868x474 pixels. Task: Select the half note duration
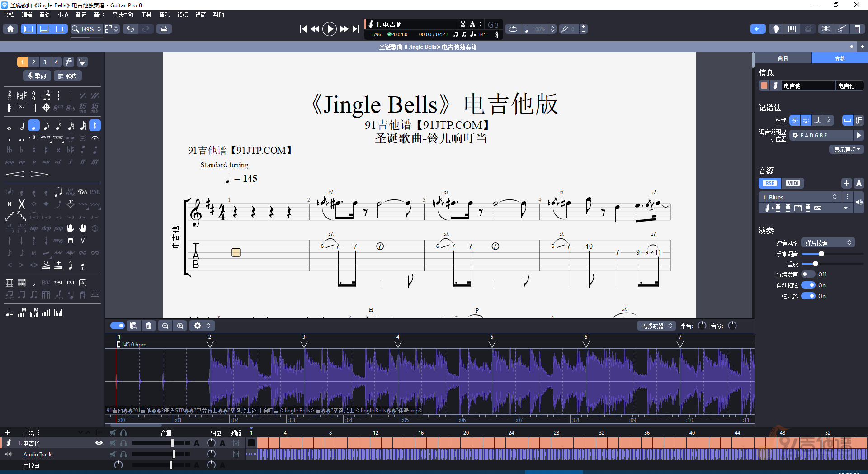pos(22,126)
